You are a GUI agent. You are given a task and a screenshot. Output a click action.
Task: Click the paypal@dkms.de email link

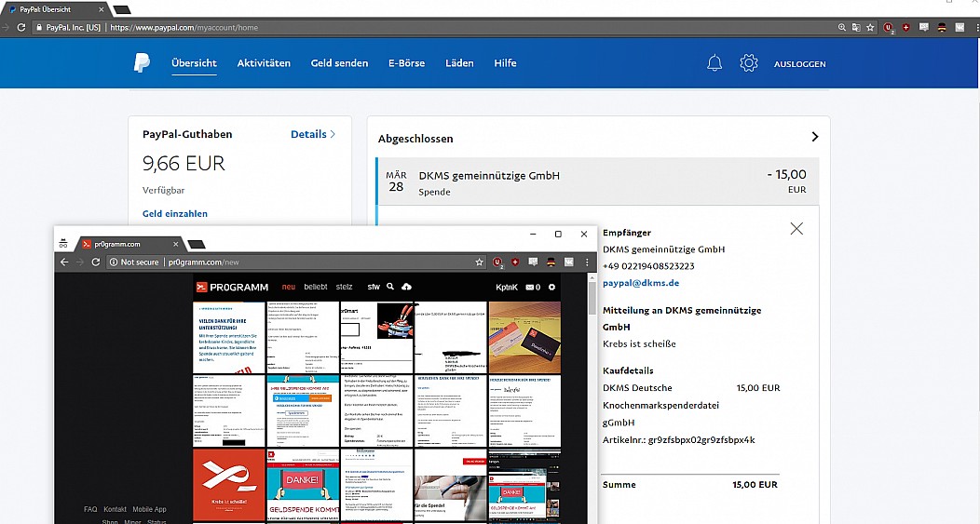[641, 283]
